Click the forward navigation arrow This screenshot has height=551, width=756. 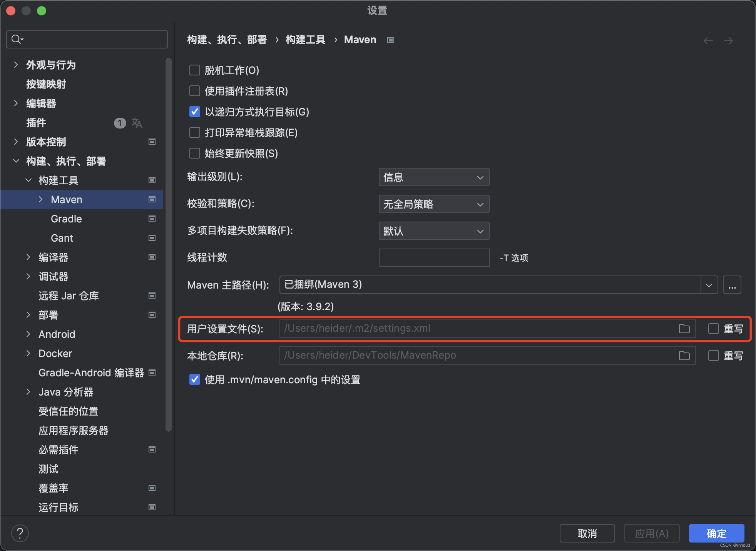coord(728,40)
